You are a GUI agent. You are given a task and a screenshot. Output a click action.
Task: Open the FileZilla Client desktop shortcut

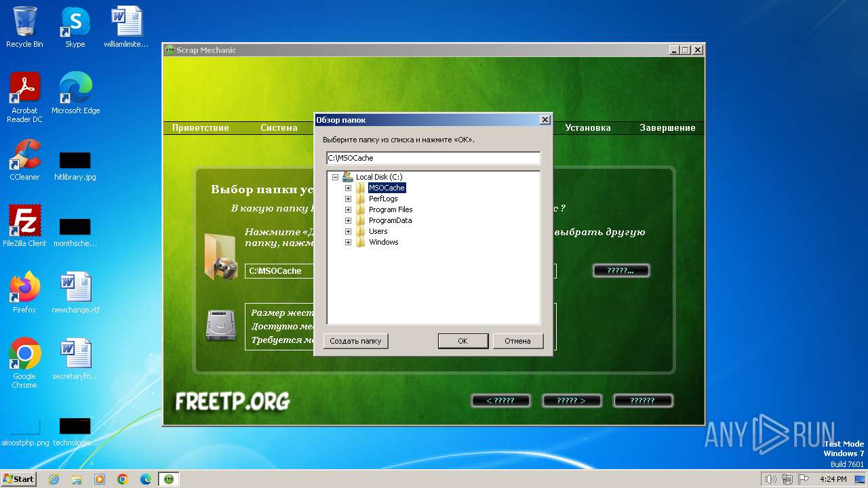24,226
